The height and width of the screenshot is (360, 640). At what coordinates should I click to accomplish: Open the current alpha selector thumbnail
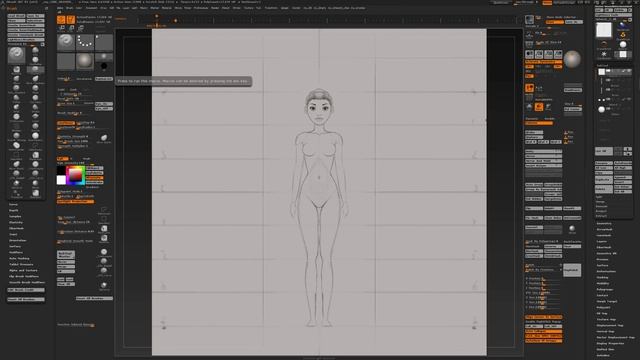104,42
